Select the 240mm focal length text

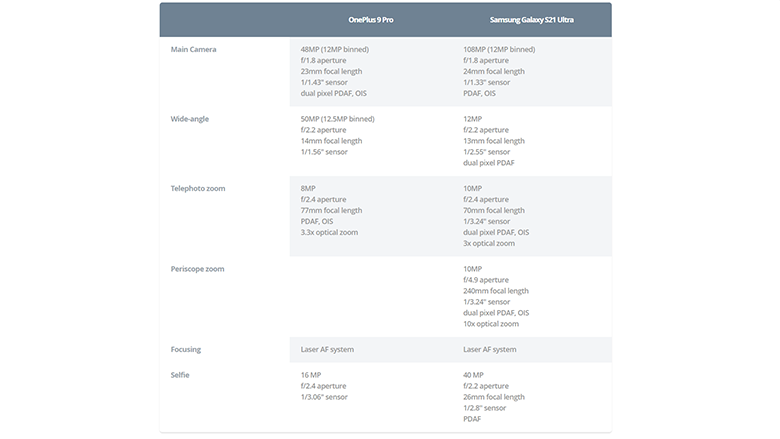coord(496,291)
